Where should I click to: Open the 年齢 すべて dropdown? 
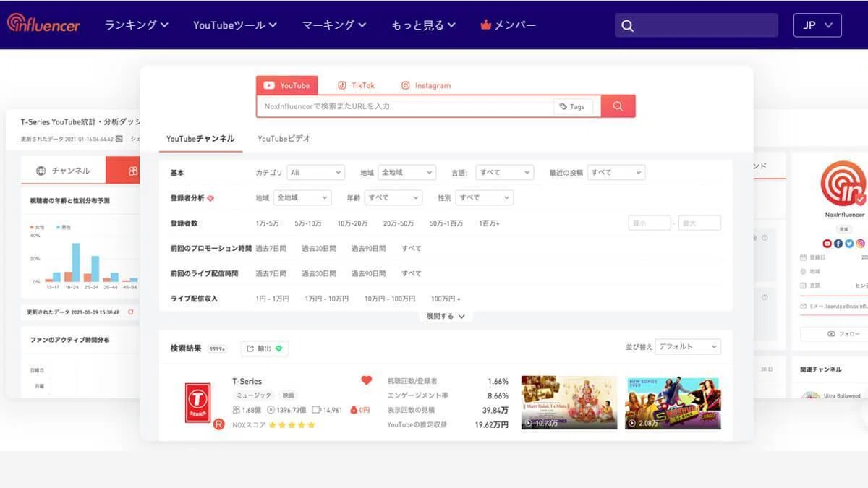click(x=393, y=197)
